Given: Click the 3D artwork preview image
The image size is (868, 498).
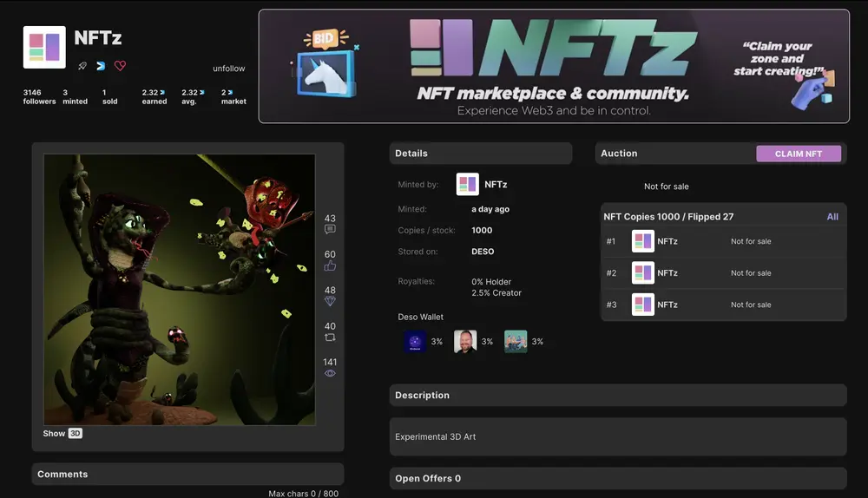Looking at the screenshot, I should pos(180,290).
